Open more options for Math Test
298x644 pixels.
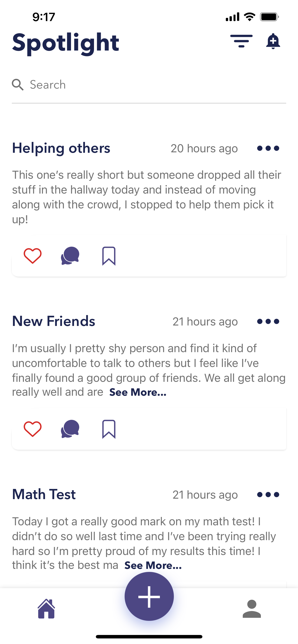268,494
